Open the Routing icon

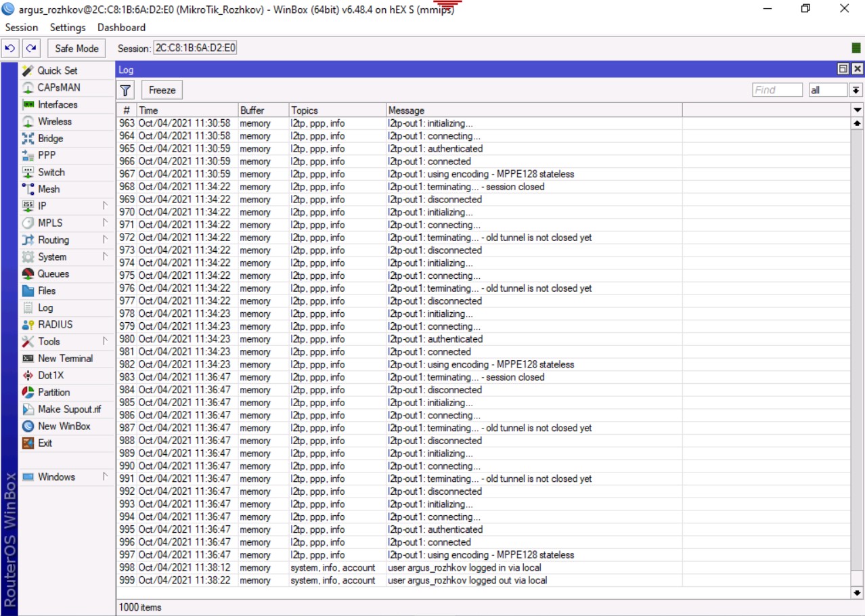tap(28, 240)
